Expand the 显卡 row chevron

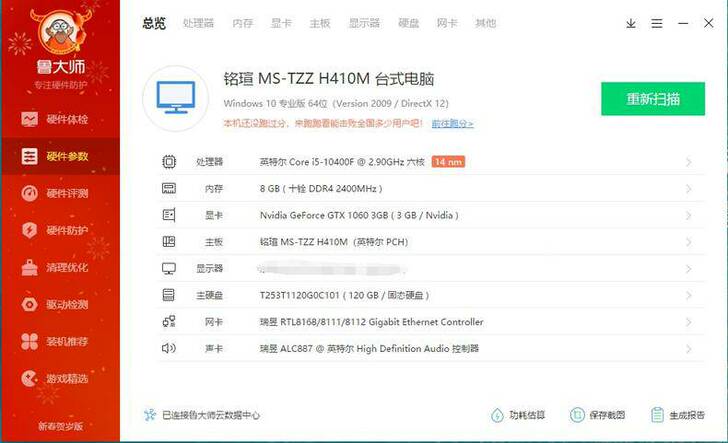pyautogui.click(x=689, y=215)
